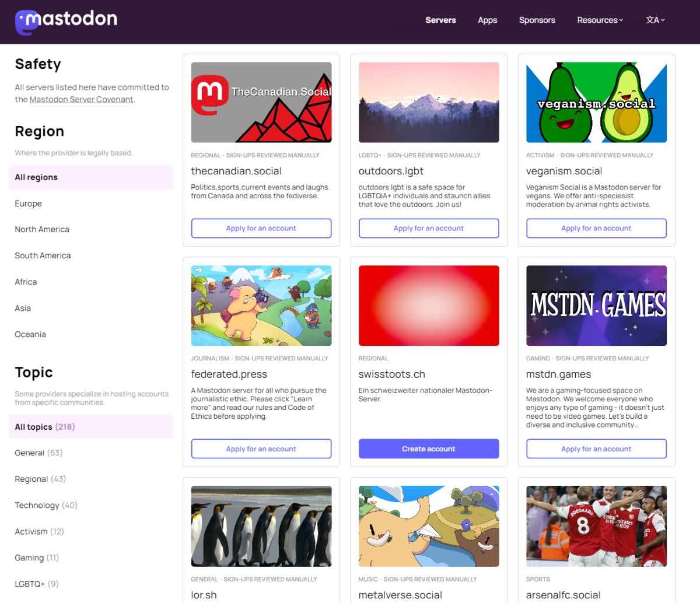Apply for an account on mstdn.games
This screenshot has width=700, height=603.
coord(596,448)
